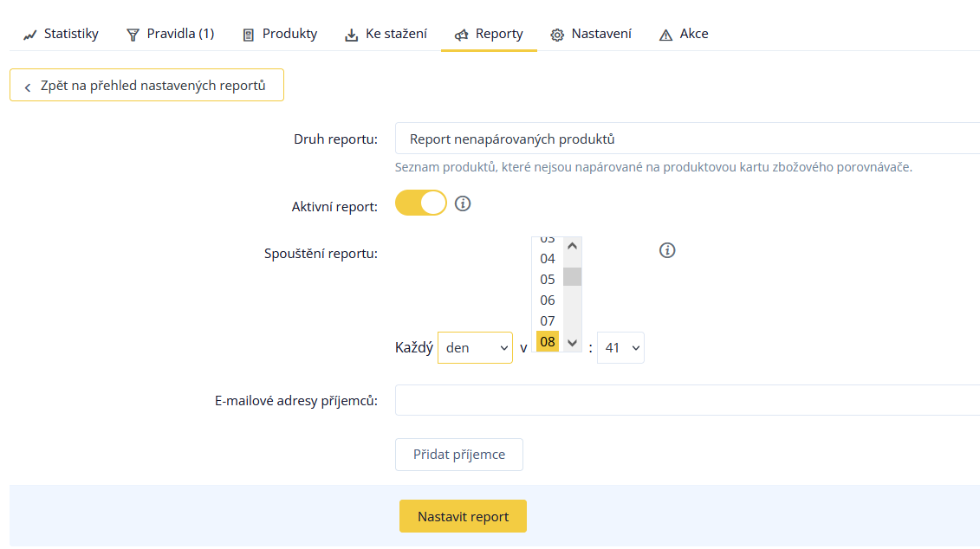Click the Nastavení gear icon
This screenshot has width=980, height=549.
557,35
